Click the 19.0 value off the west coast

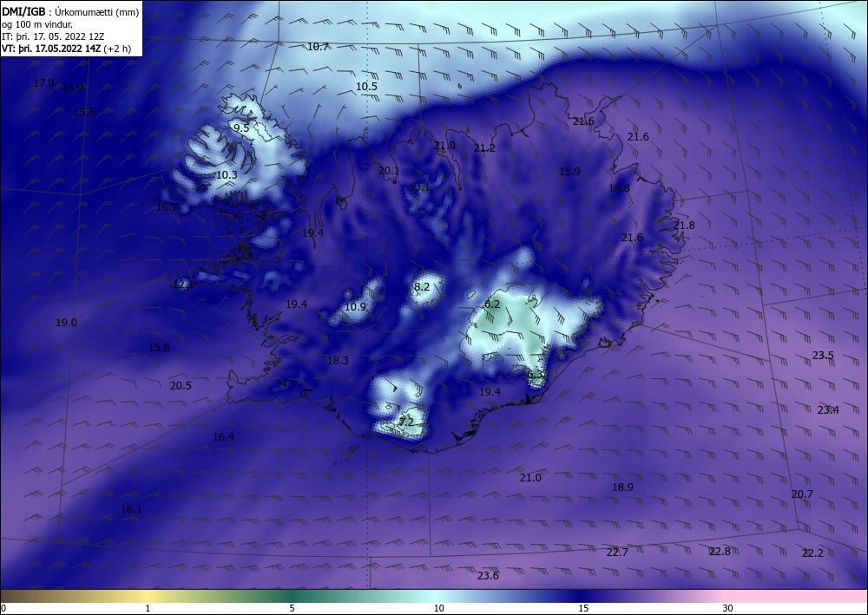coord(67,323)
